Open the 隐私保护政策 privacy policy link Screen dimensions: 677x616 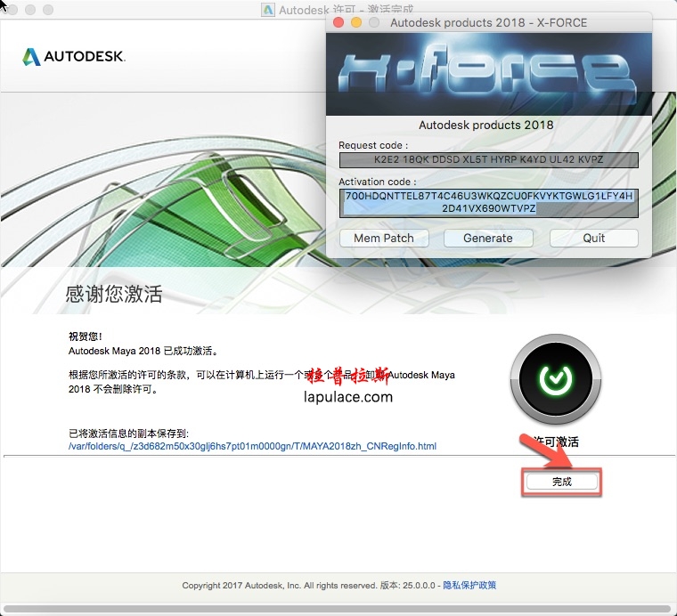(x=469, y=586)
